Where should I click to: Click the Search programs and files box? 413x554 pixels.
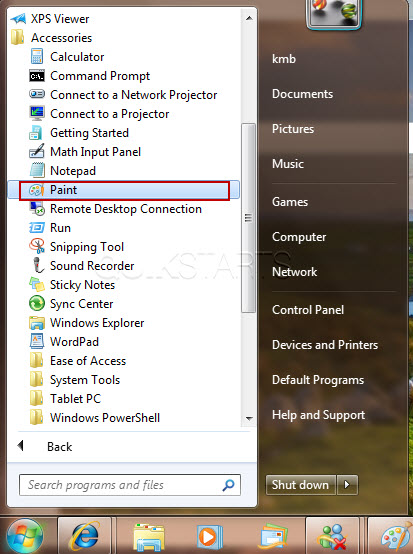pos(130,485)
